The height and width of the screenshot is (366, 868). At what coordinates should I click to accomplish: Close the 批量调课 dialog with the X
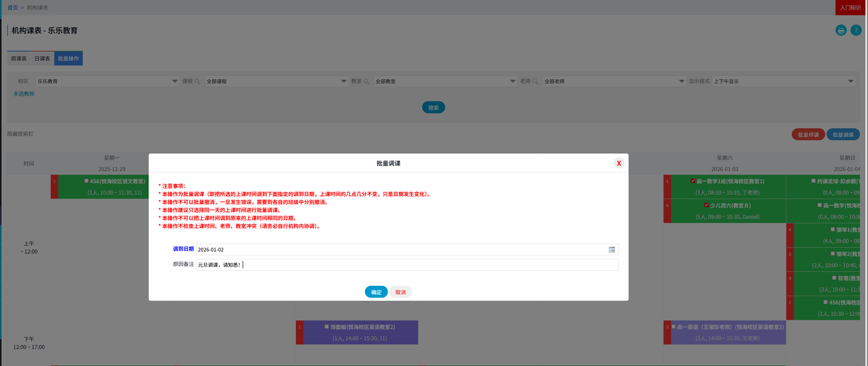pyautogui.click(x=619, y=163)
